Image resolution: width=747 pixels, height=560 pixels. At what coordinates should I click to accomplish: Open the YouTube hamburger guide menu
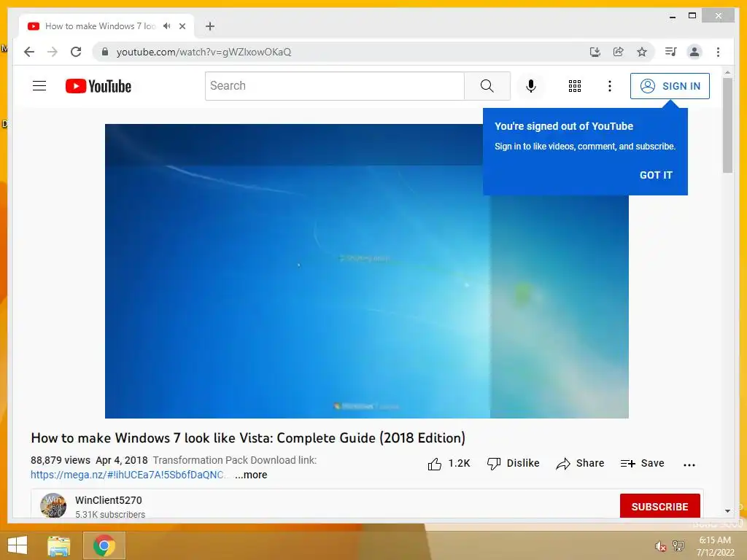(39, 86)
